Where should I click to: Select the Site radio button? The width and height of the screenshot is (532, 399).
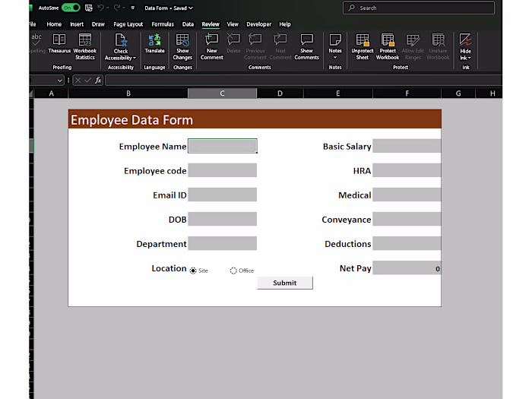(193, 271)
